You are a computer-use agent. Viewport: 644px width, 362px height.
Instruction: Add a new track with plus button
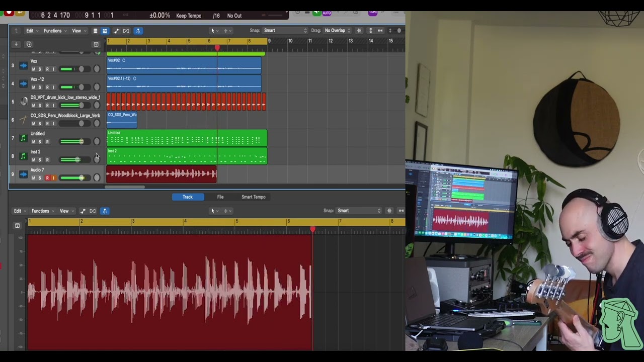click(x=16, y=44)
